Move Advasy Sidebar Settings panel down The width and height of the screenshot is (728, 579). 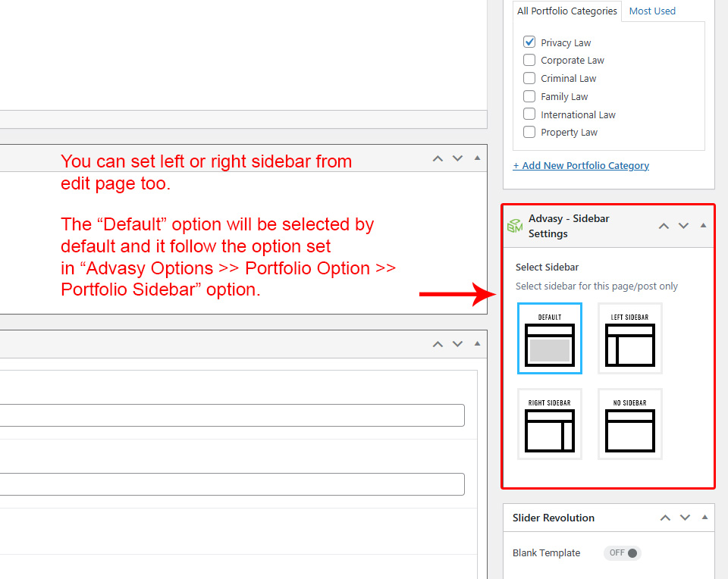pyautogui.click(x=683, y=226)
